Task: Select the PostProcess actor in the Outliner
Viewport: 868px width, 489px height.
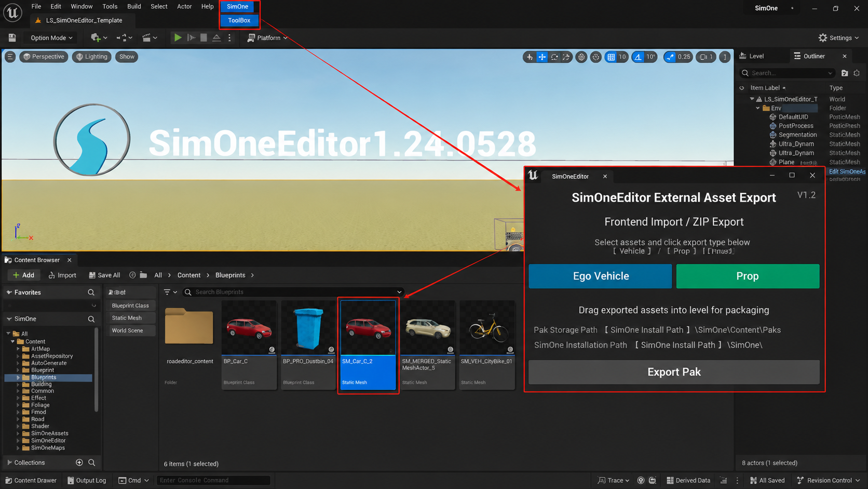Action: click(x=796, y=126)
